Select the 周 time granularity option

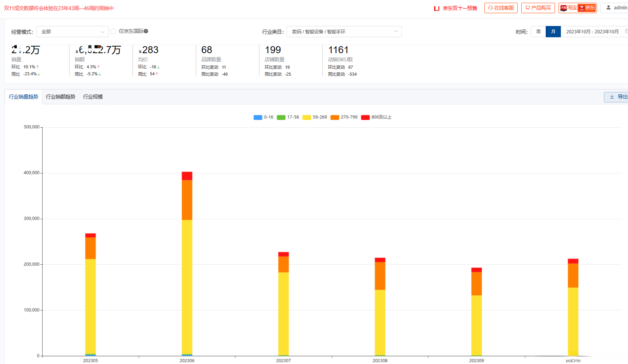pyautogui.click(x=538, y=31)
